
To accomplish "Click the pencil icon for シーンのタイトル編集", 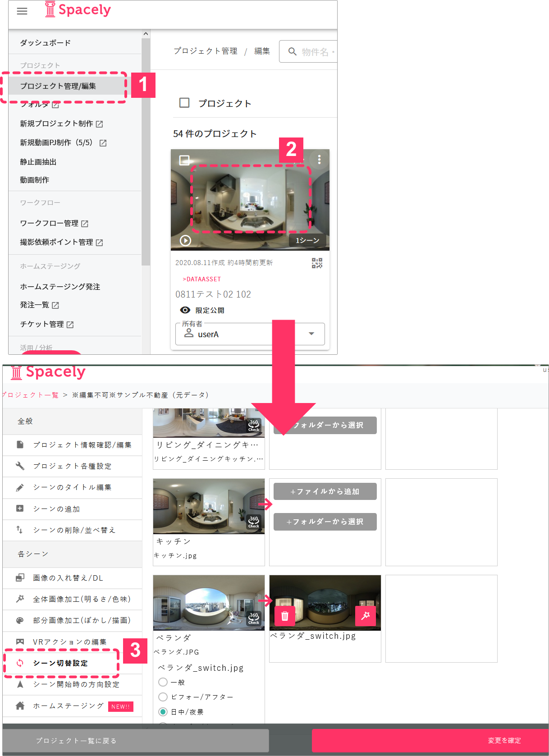I will coord(20,487).
